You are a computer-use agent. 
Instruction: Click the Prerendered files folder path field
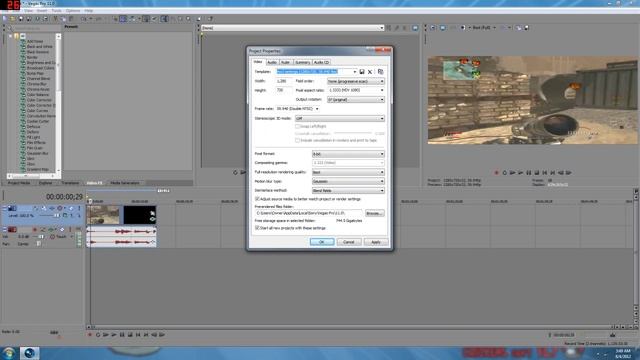[x=309, y=213]
